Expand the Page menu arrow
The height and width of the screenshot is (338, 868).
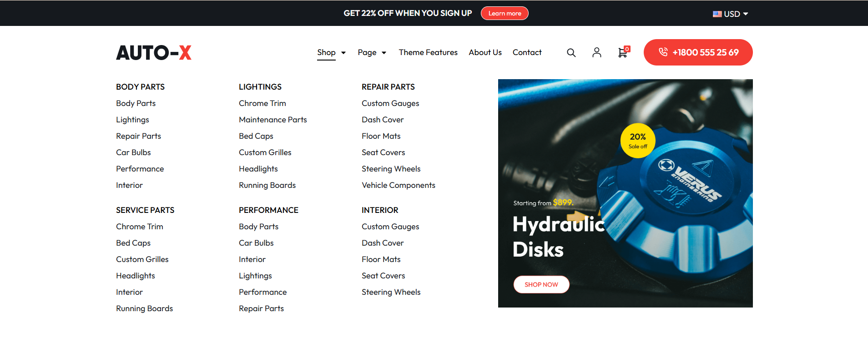tap(384, 53)
